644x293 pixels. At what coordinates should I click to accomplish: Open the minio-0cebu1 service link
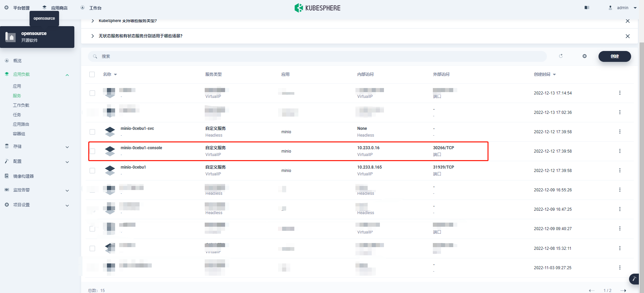click(133, 167)
